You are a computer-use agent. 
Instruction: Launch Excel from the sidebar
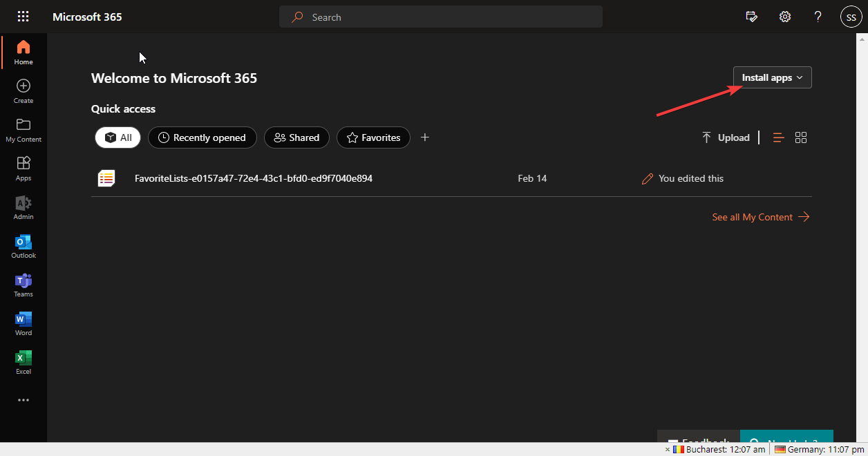(23, 362)
